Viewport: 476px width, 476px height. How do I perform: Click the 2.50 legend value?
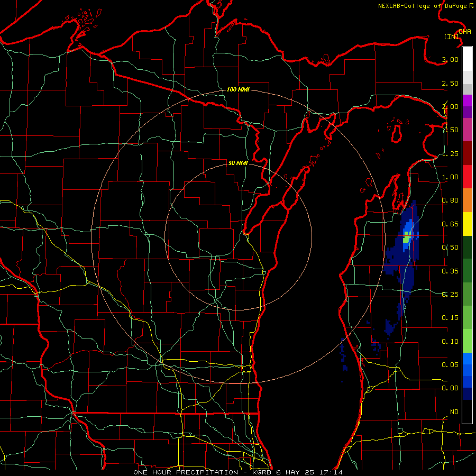(450, 83)
